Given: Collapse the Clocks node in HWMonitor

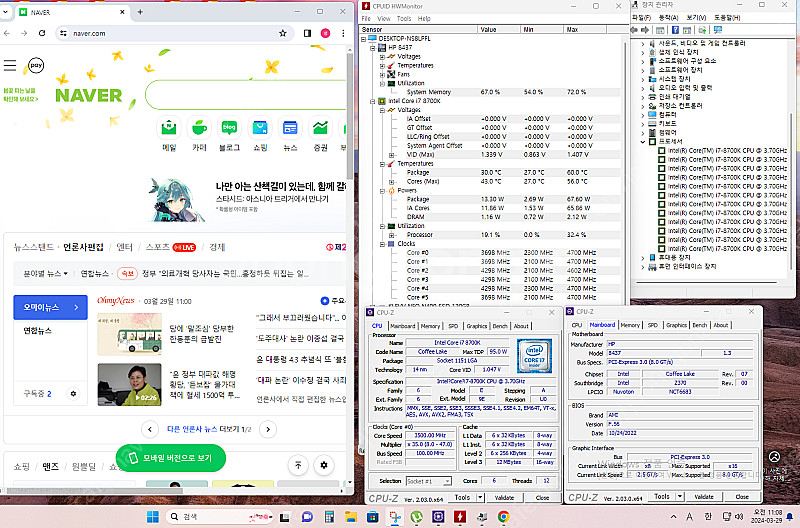Looking at the screenshot, I should pos(382,244).
